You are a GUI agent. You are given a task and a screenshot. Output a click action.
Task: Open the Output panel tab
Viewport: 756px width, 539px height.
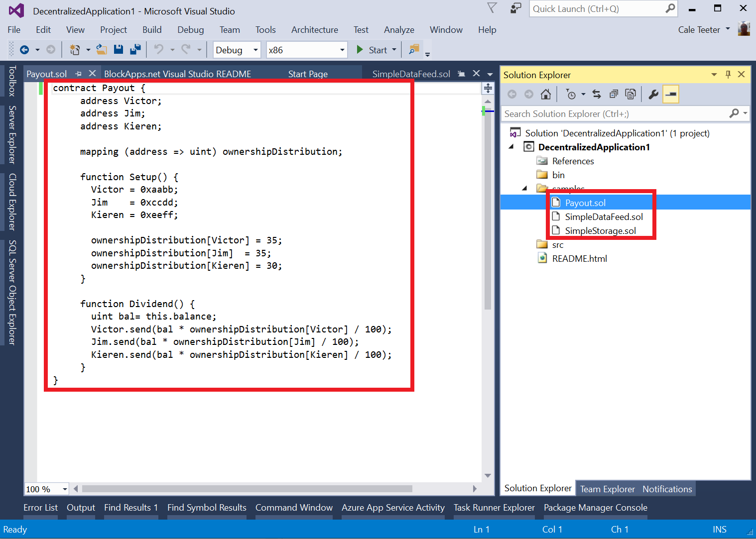[81, 508]
